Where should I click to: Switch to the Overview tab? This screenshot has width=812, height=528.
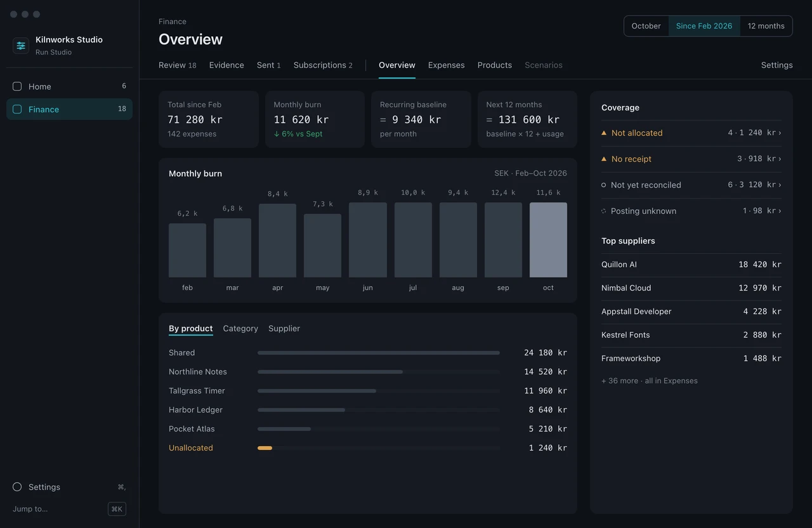coord(397,65)
